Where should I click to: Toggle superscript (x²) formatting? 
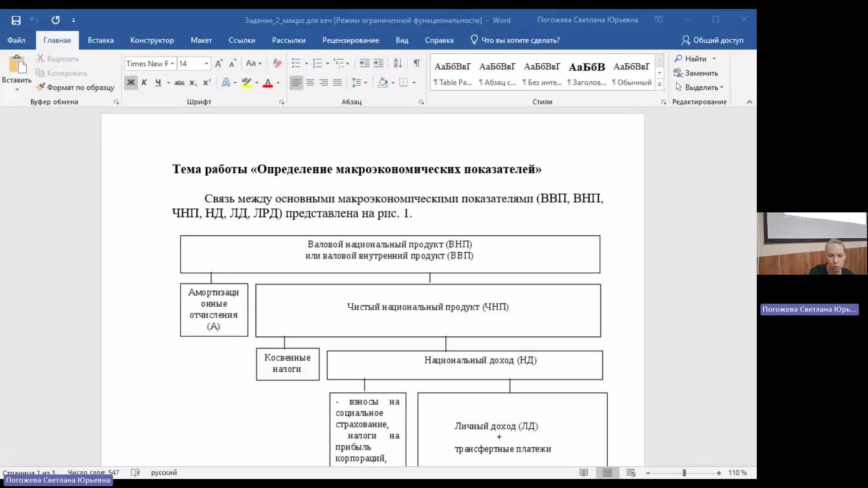[x=207, y=83]
